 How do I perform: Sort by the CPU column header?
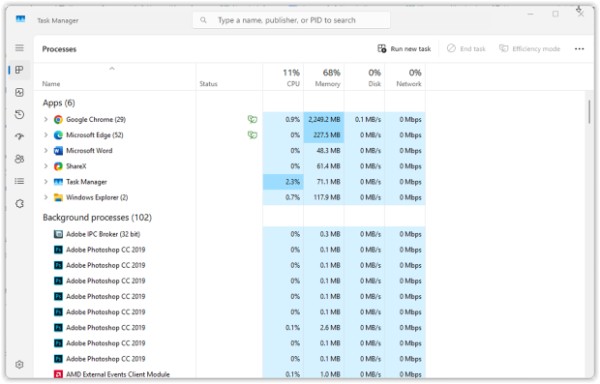[x=283, y=78]
